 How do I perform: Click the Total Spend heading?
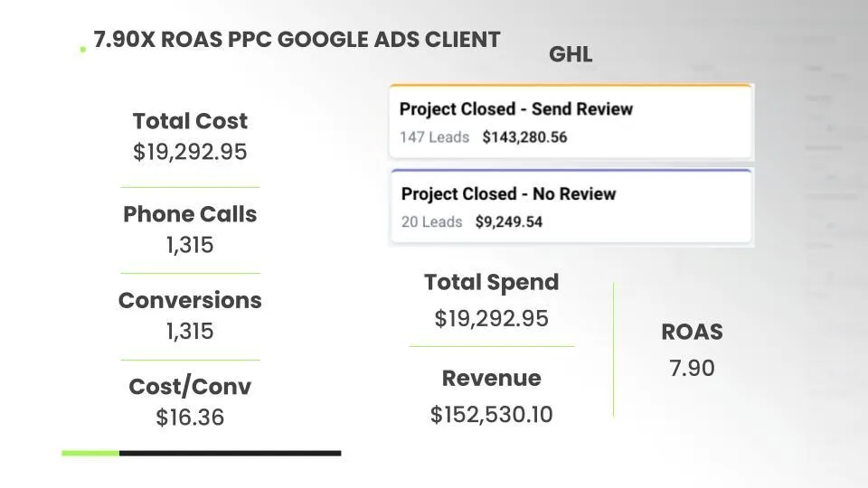pyautogui.click(x=492, y=282)
